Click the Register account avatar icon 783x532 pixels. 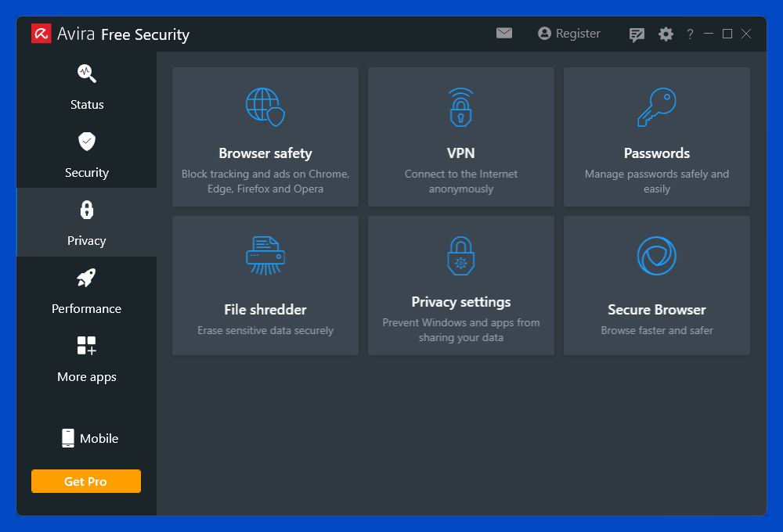tap(544, 34)
